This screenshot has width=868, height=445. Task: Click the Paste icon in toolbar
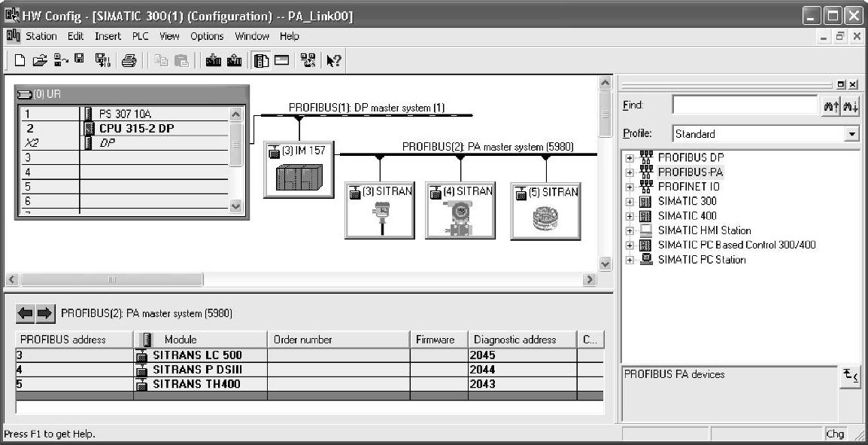(181, 61)
